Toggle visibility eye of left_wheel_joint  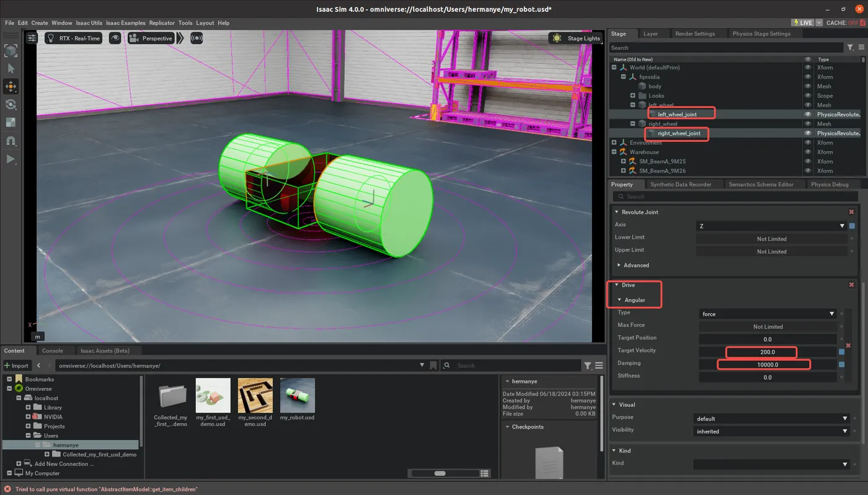[x=807, y=114]
